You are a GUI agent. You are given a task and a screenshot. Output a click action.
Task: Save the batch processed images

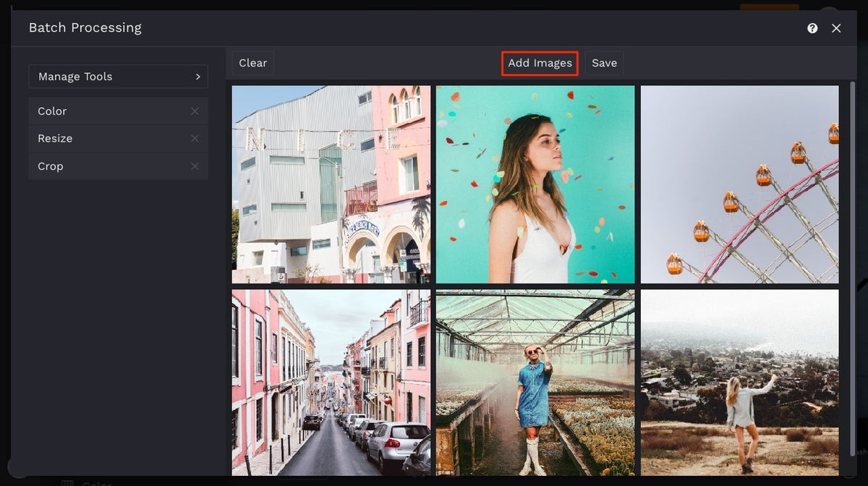(604, 63)
